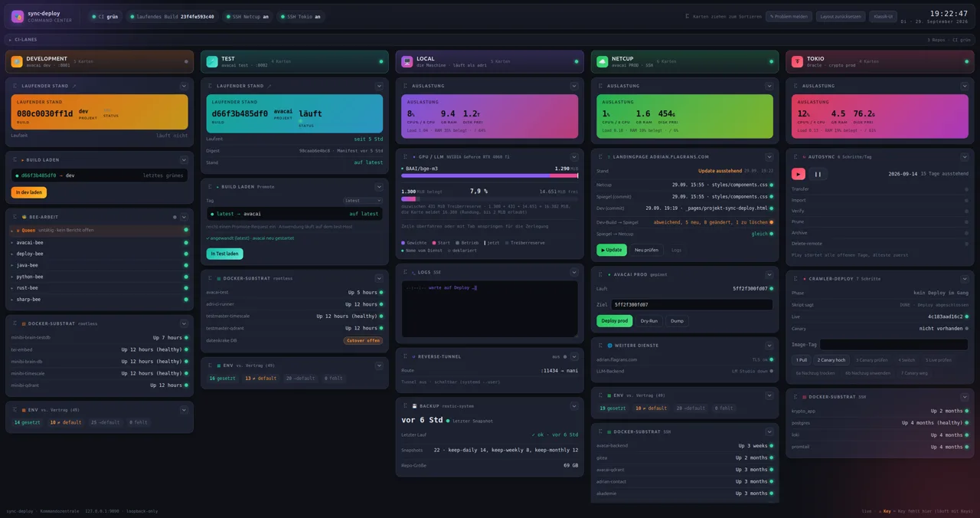Click 'Layout zurücksetzen' button
Screen dimensions: 980x518
pos(841,16)
